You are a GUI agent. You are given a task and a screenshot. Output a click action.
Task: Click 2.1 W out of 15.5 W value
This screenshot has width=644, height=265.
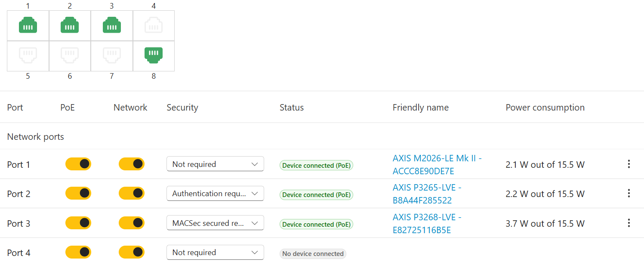[545, 164]
